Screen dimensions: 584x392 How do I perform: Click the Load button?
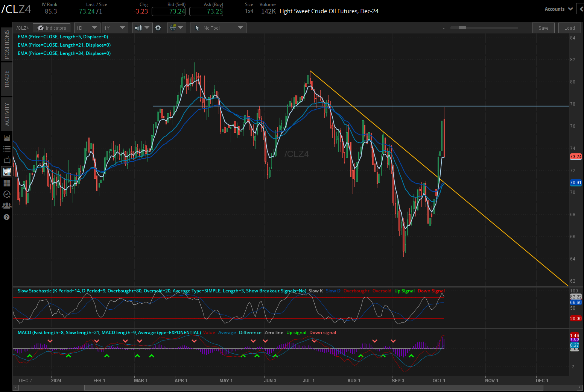pos(569,27)
